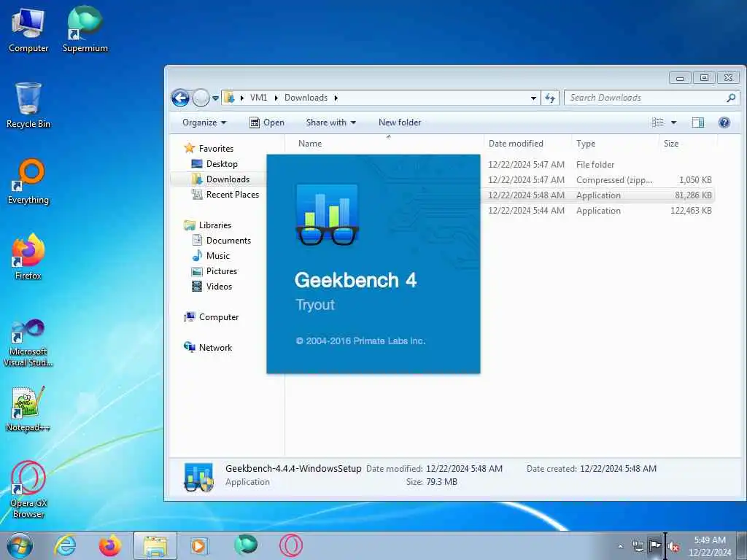
Task: Click the network tray icon
Action: pyautogui.click(x=638, y=547)
